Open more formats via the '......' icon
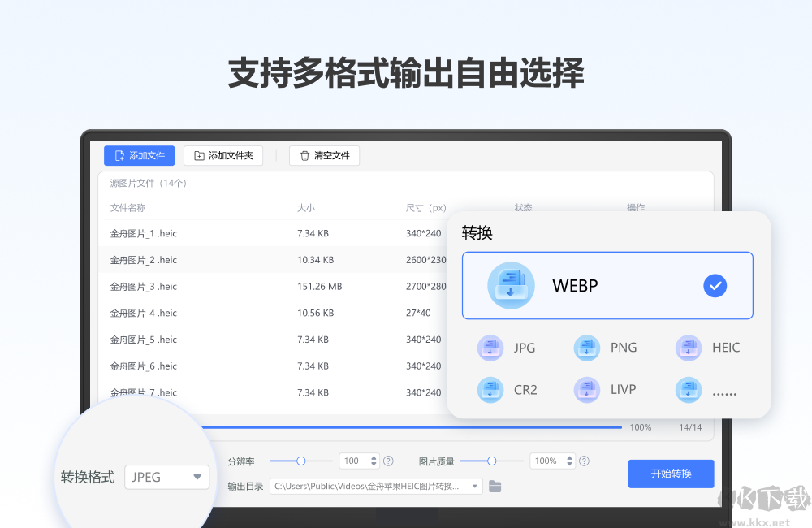The height and width of the screenshot is (528, 812). tap(688, 389)
